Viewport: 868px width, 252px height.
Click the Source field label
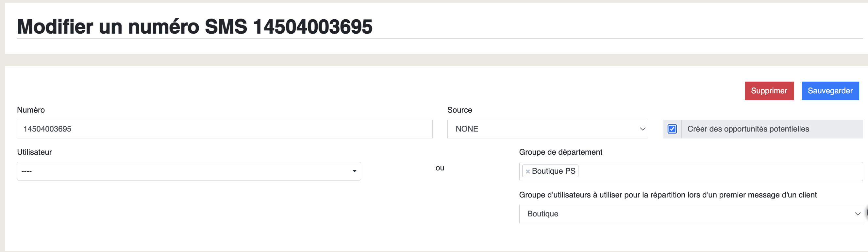click(459, 110)
